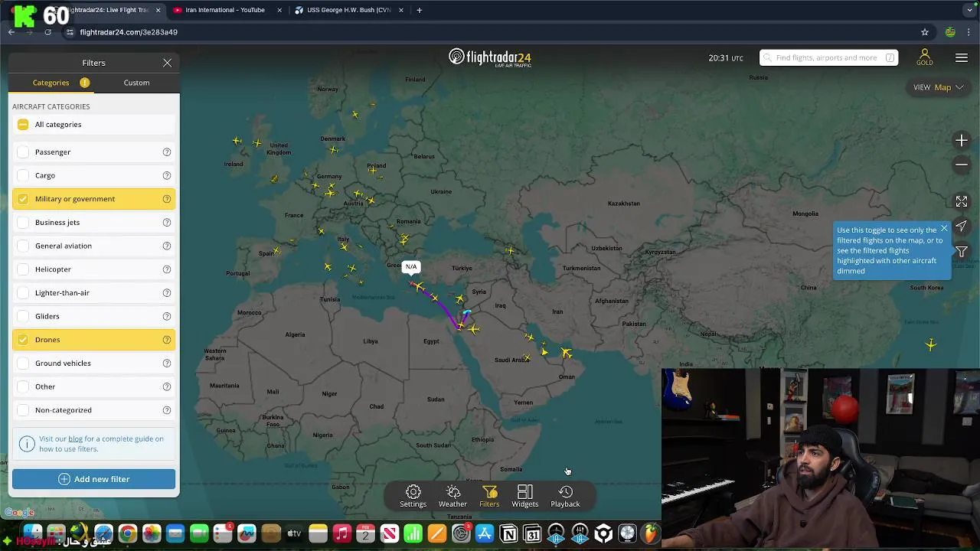The image size is (980, 551).
Task: Click the flightradar24 logo
Action: (x=490, y=57)
